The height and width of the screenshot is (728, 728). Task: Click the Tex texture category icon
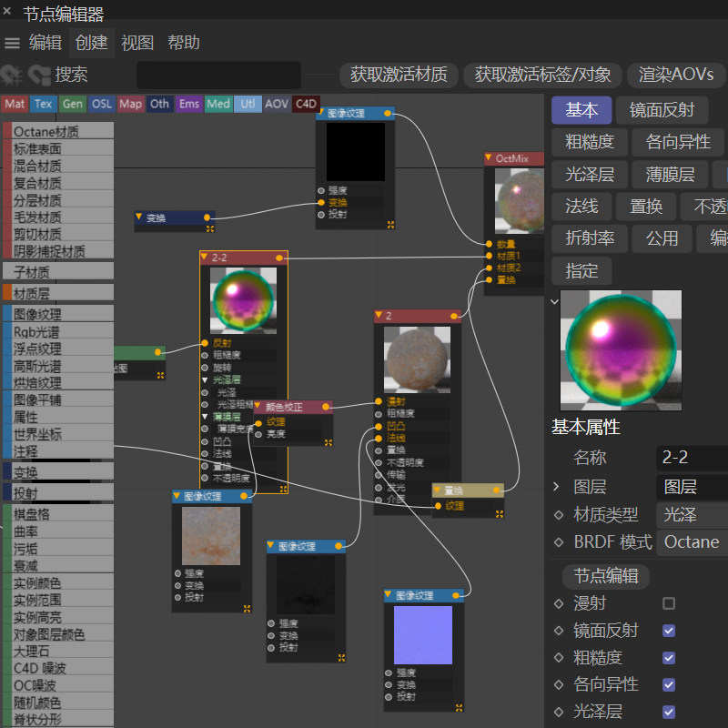[42, 104]
